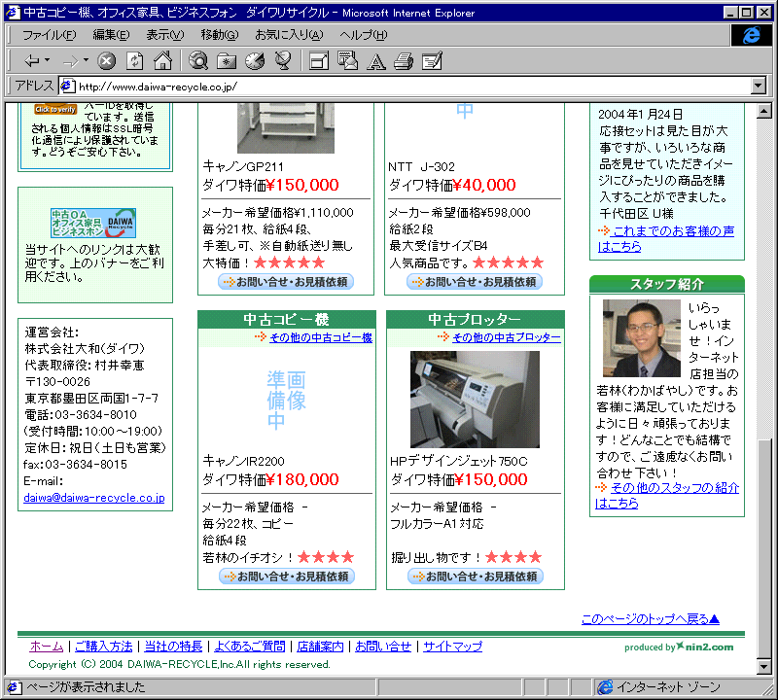The width and height of the screenshot is (778, 700).
Task: Expand the address bar dropdown list
Action: point(759,87)
